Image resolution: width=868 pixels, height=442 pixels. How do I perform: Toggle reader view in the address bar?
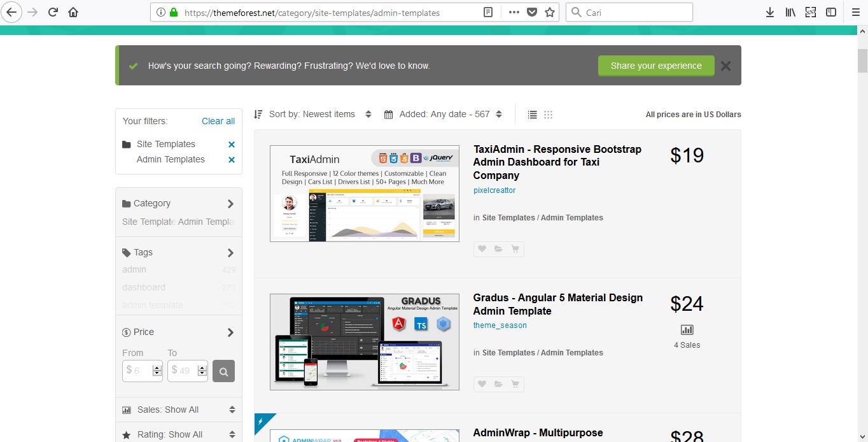[488, 12]
